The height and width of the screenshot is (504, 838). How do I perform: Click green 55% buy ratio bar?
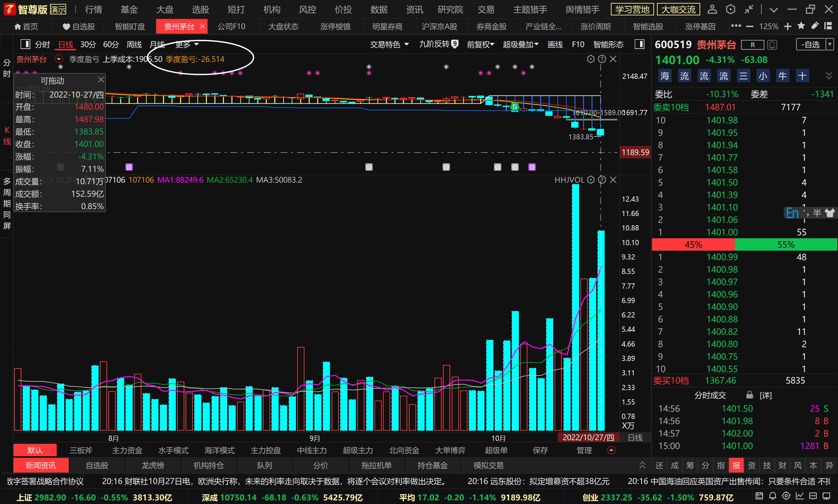click(x=786, y=244)
